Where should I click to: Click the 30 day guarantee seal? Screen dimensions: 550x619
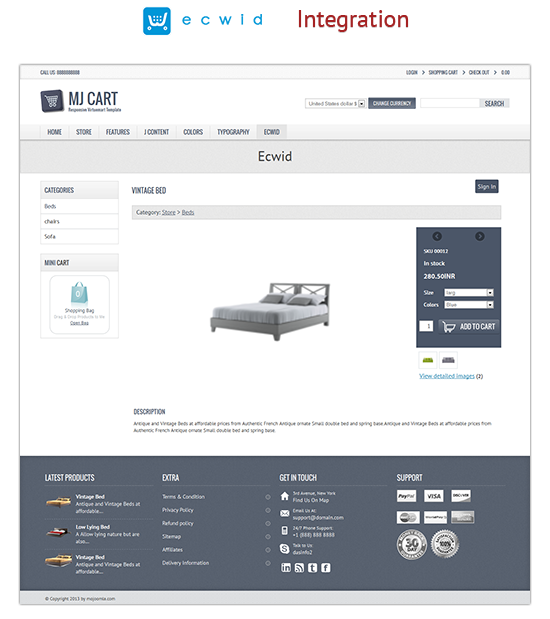[412, 544]
